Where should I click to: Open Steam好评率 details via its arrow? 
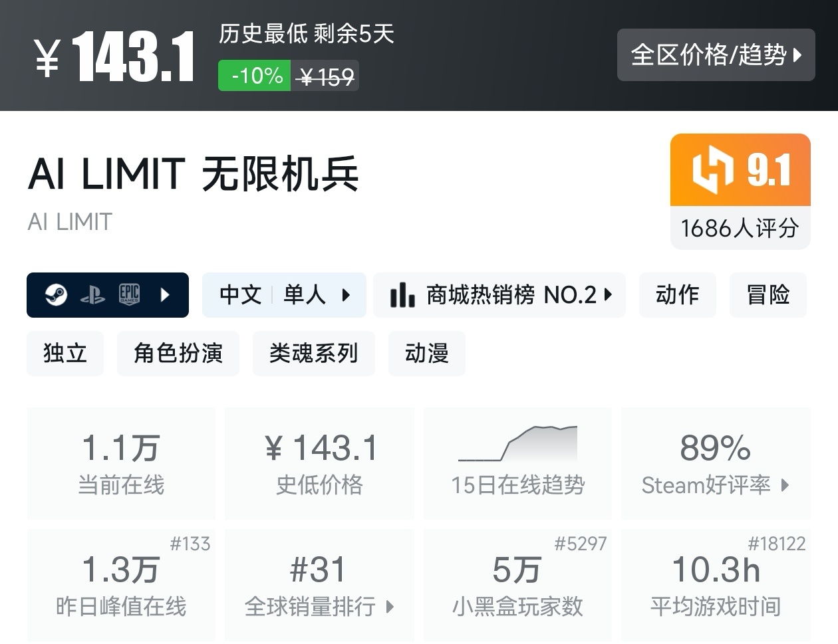coord(786,486)
